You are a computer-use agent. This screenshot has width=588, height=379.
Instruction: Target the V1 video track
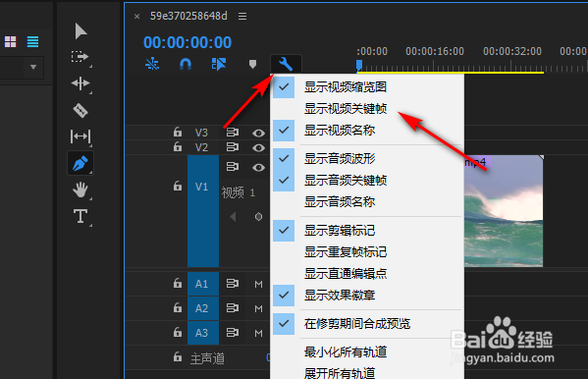point(203,211)
